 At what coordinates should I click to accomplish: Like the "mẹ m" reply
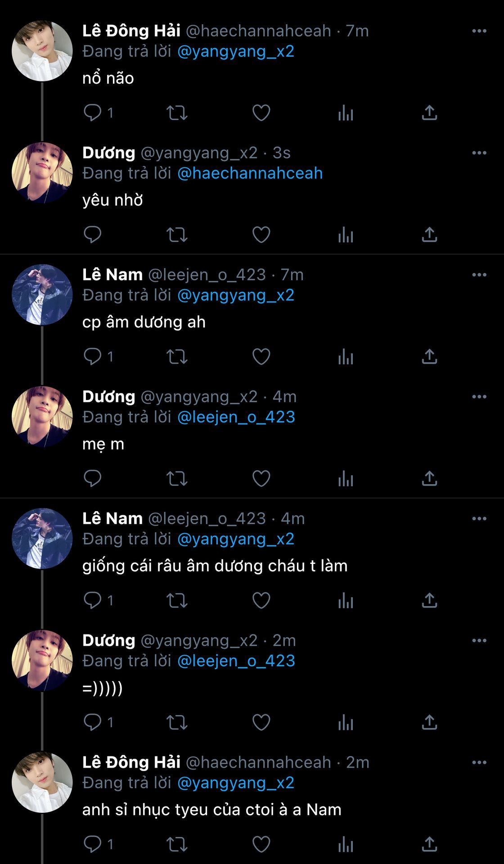pyautogui.click(x=261, y=478)
